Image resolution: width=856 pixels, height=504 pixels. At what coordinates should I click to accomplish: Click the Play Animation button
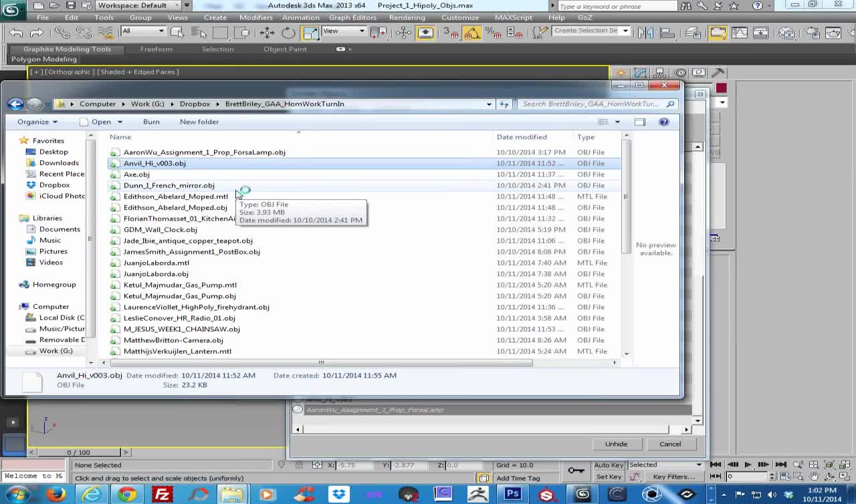point(748,465)
